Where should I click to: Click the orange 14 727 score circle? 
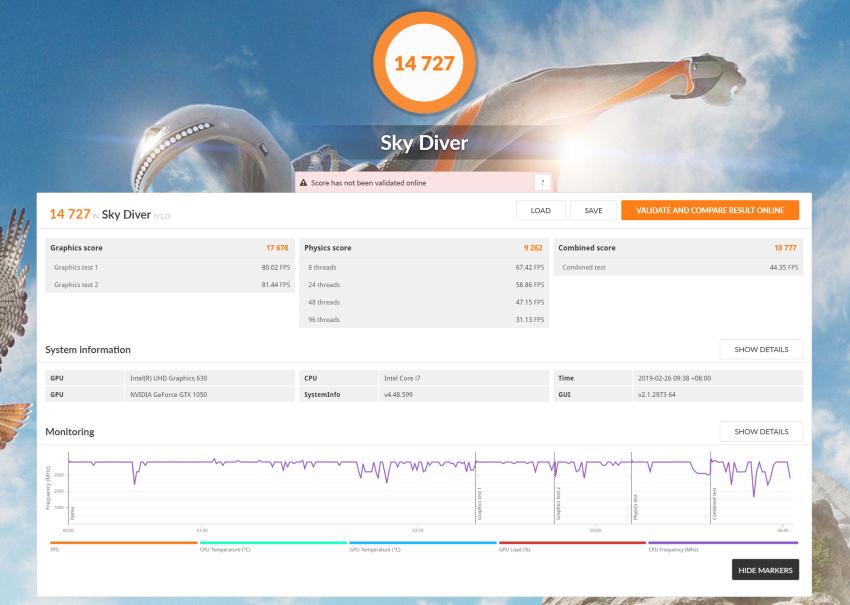424,64
